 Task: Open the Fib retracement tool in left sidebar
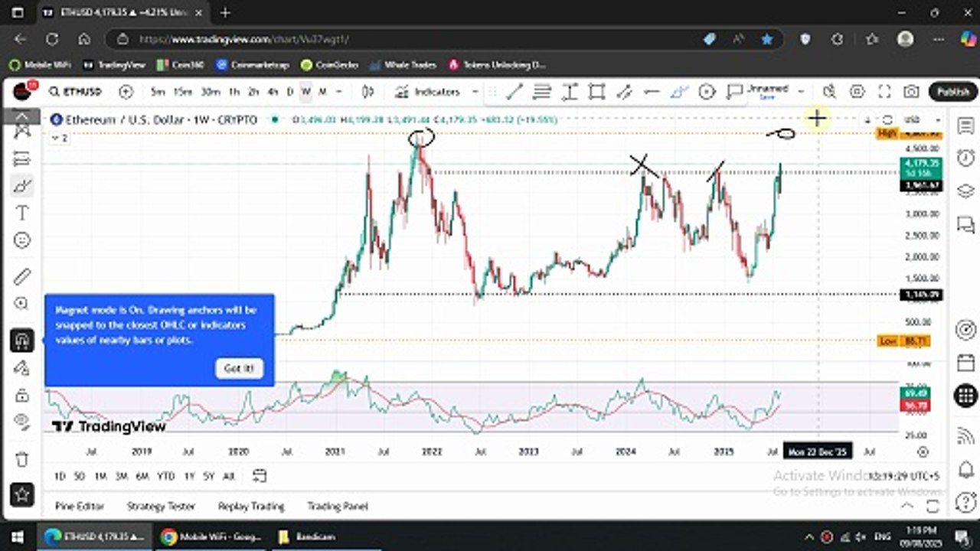(x=22, y=159)
